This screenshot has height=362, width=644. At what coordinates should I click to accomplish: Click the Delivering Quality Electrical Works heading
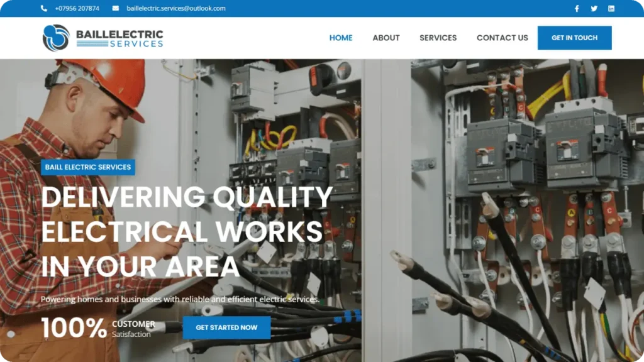[187, 231]
